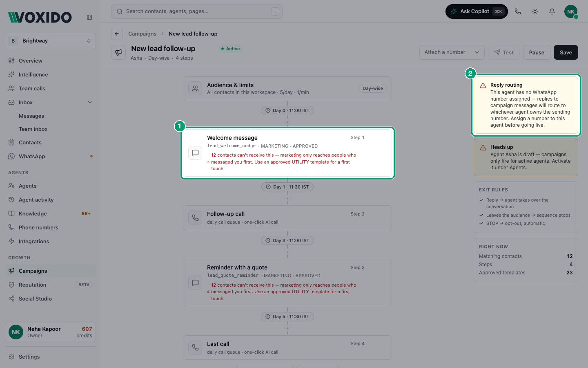
Task: Click the Heads up warning icon
Action: pos(483,148)
